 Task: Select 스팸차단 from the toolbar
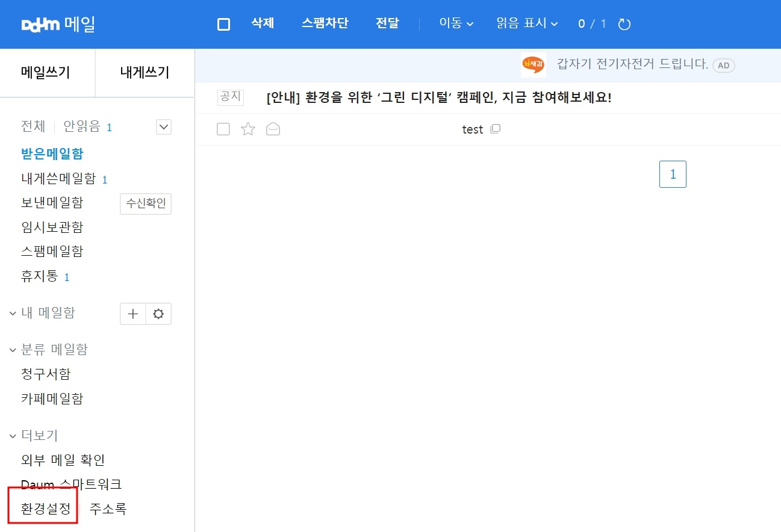tap(325, 23)
